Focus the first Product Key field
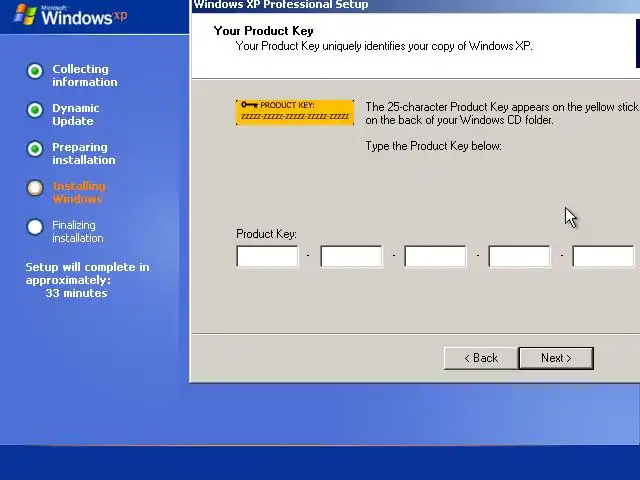The width and height of the screenshot is (640, 480). 267,256
